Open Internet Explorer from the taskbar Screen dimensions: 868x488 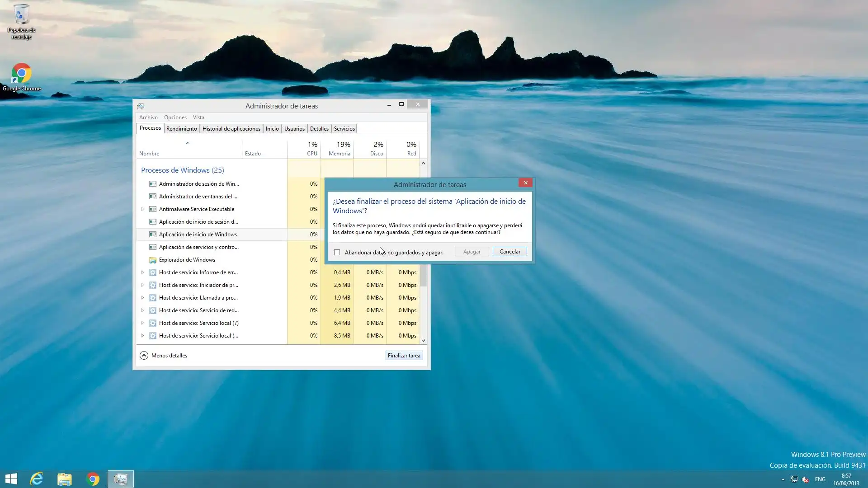click(x=36, y=479)
